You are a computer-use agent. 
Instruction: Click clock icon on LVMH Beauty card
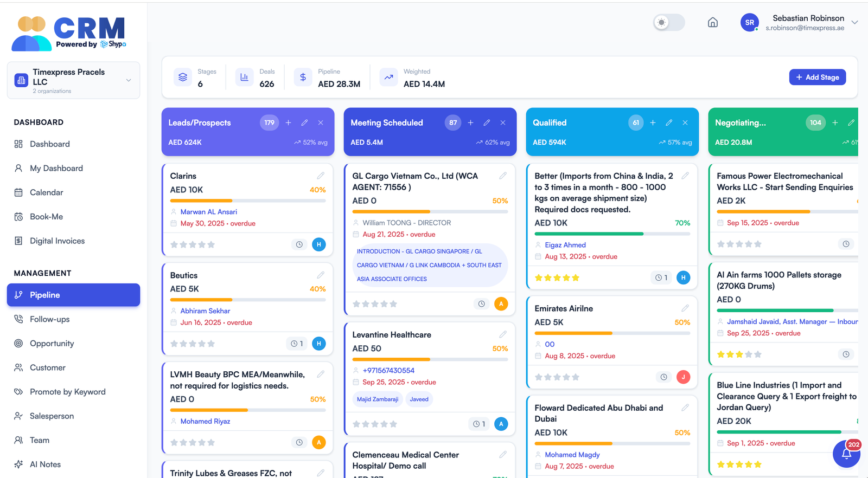click(x=299, y=442)
